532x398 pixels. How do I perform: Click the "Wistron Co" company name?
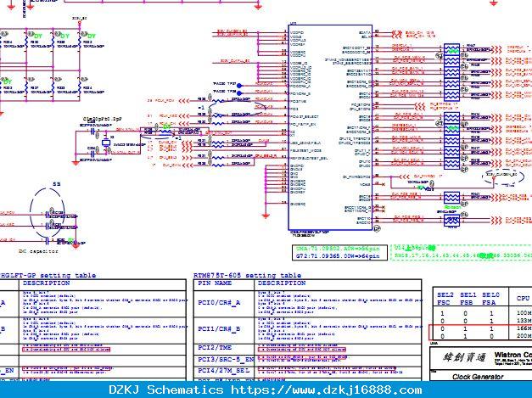tap(513, 356)
